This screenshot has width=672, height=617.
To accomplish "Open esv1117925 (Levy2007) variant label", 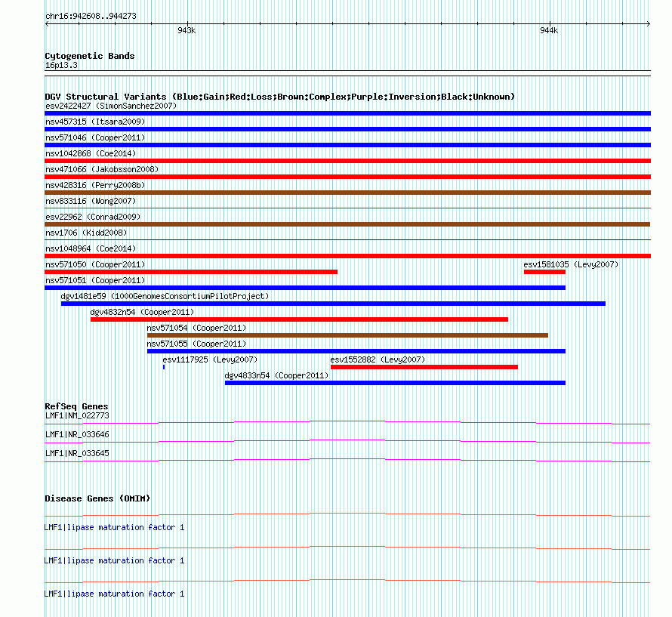I will pyautogui.click(x=210, y=359).
